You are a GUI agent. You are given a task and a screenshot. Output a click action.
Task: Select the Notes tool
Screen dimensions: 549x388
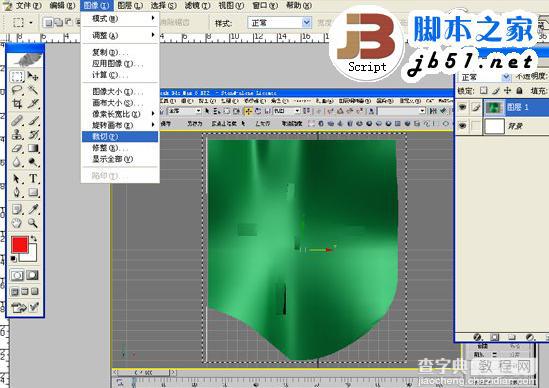point(17,209)
